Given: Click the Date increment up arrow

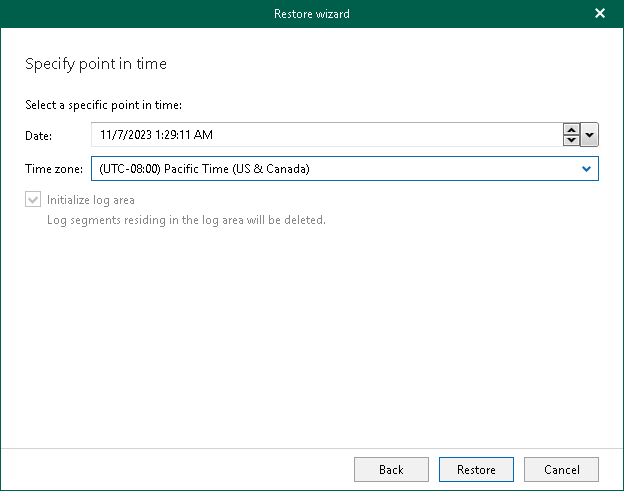Looking at the screenshot, I should tap(571, 129).
